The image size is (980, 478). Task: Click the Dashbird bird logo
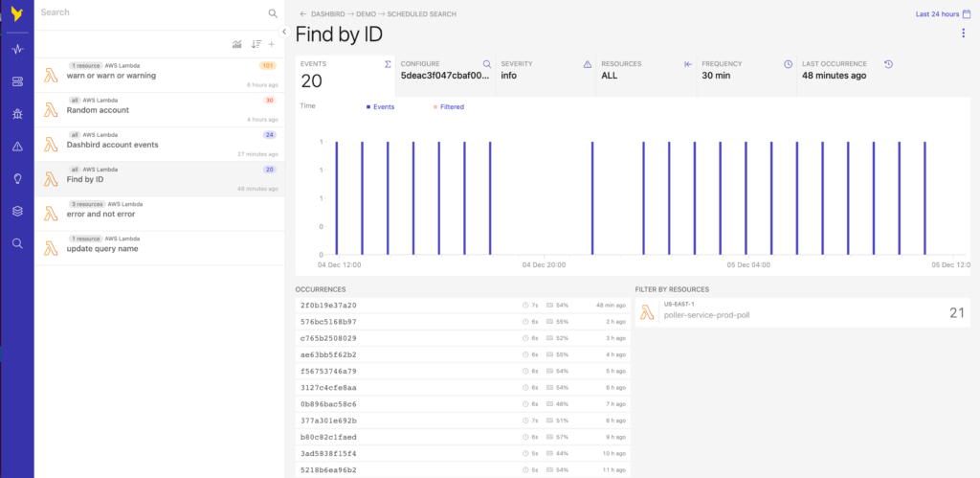point(17,14)
